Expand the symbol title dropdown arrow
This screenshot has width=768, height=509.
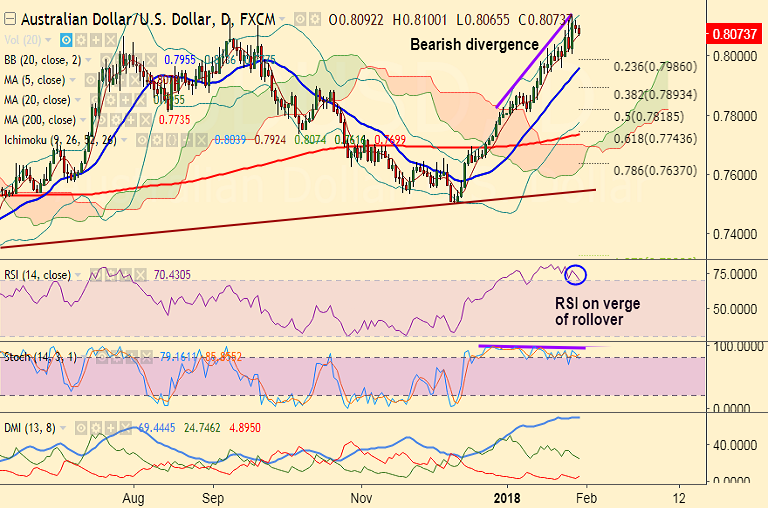tap(282, 20)
